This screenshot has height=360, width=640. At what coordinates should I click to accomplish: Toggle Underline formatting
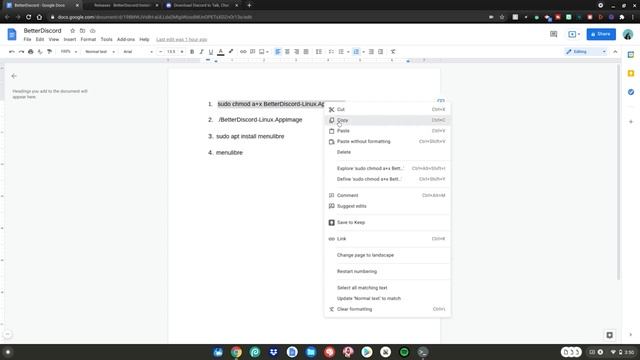[x=211, y=52]
